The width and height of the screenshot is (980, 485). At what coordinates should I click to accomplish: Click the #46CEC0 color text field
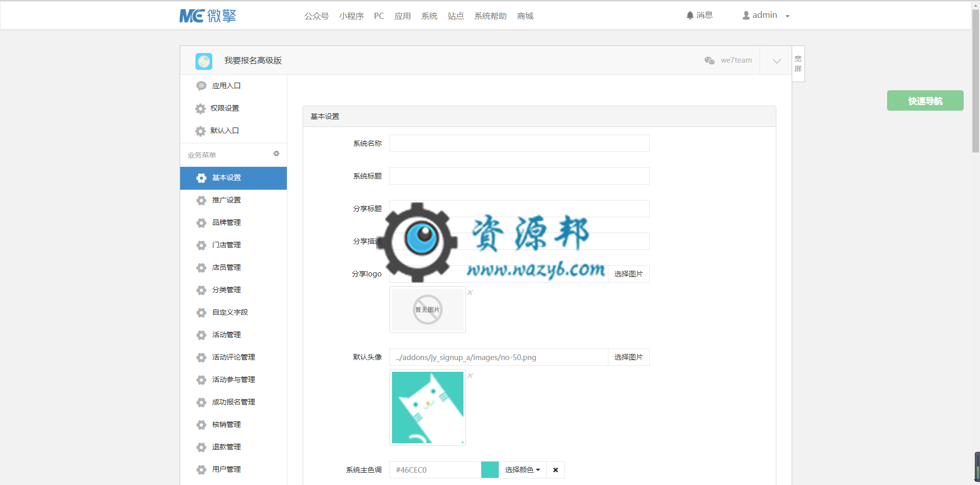tap(435, 470)
